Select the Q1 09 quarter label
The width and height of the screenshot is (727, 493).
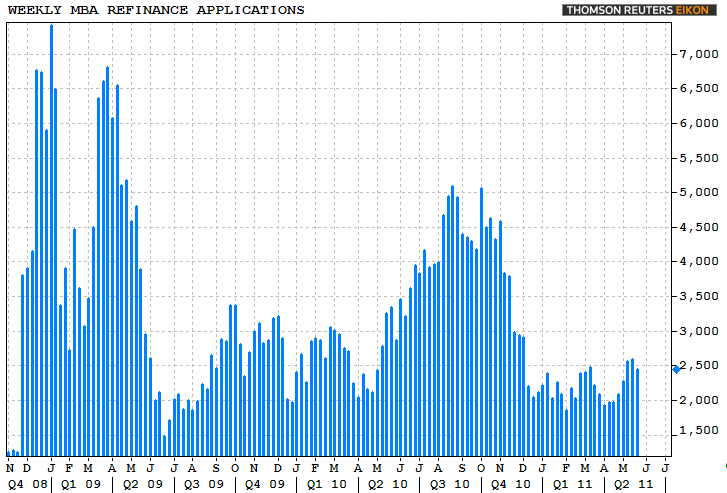coord(80,485)
